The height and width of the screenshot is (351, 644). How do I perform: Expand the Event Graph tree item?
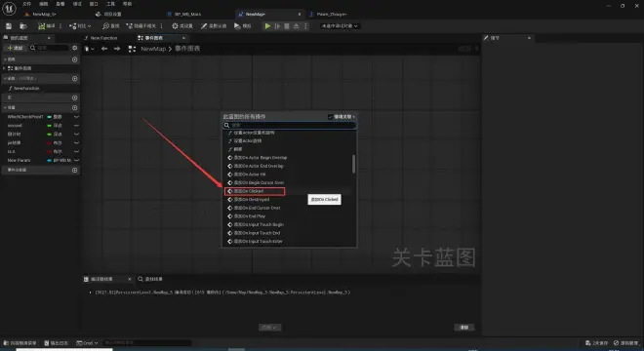point(5,68)
